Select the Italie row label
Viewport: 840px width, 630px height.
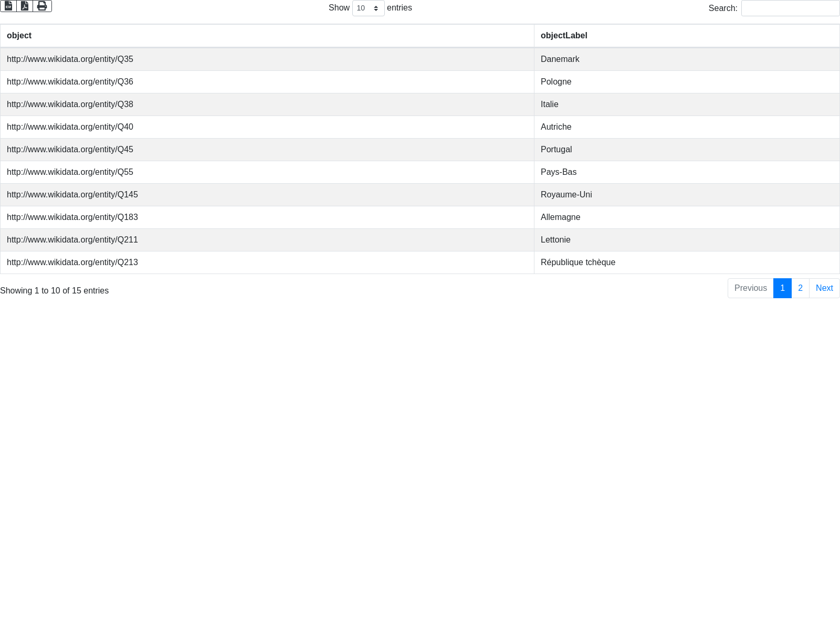point(549,104)
